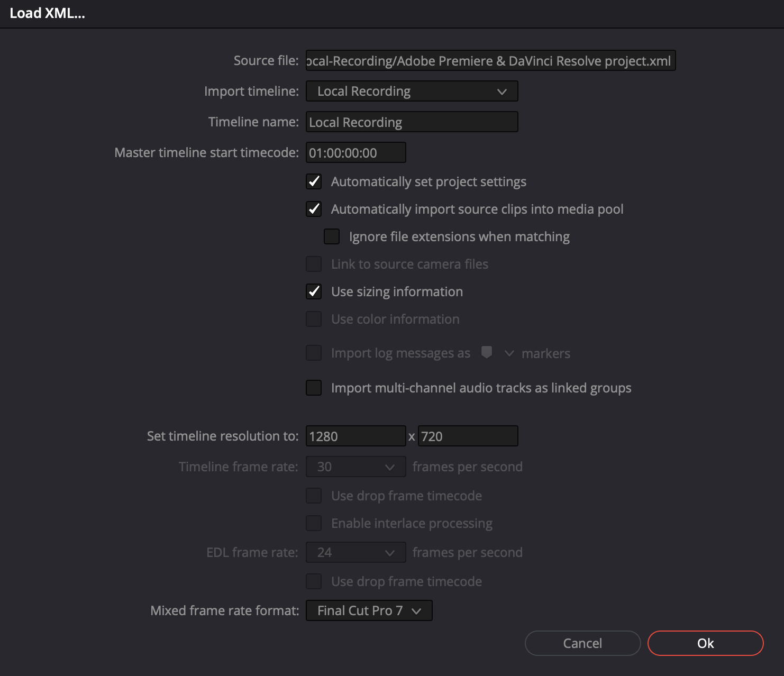Click the Cancel button
The height and width of the screenshot is (676, 784).
point(582,643)
